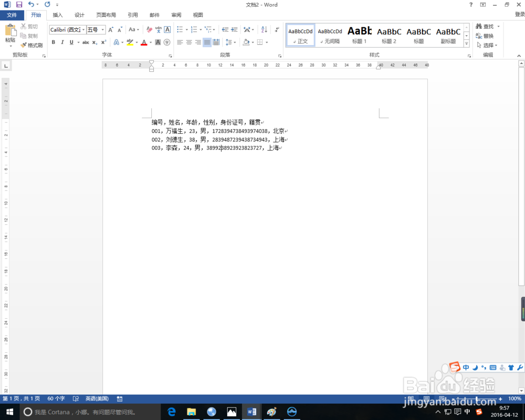Image resolution: width=525 pixels, height=420 pixels.
Task: Click the phonetic guide (wén) icon
Action: click(159, 30)
